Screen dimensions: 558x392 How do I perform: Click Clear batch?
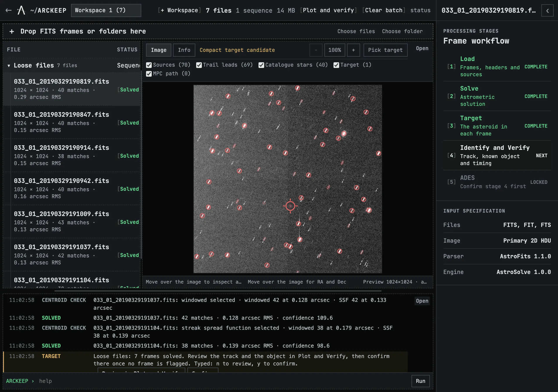click(384, 10)
